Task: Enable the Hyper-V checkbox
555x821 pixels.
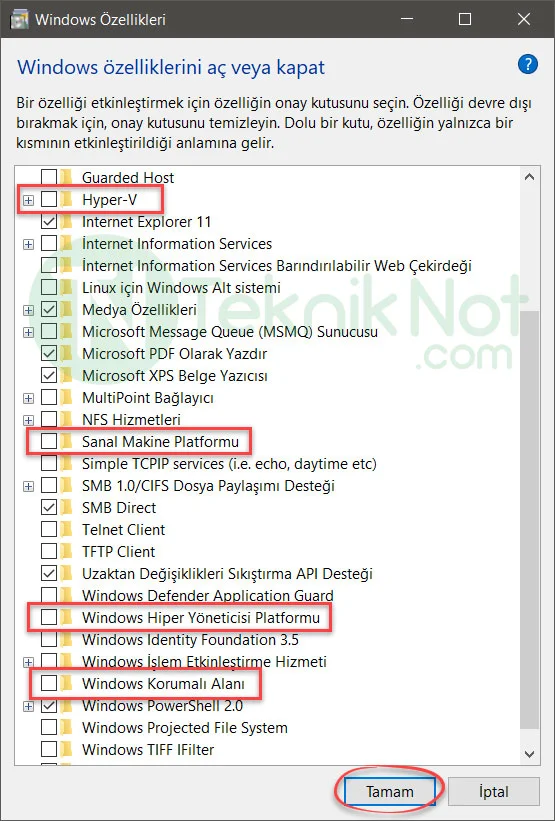Action: (x=49, y=199)
